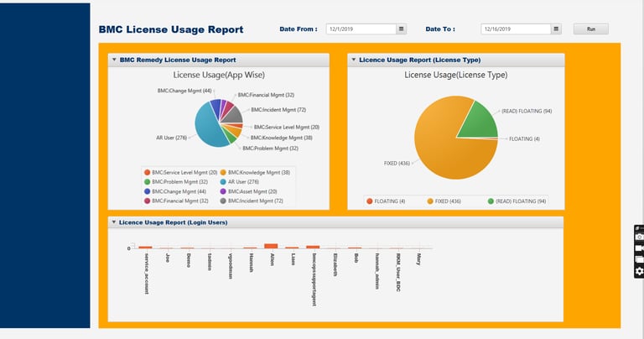Click the bmcopssupportagent bar in users chart
This screenshot has width=644, height=339.
pyautogui.click(x=313, y=247)
